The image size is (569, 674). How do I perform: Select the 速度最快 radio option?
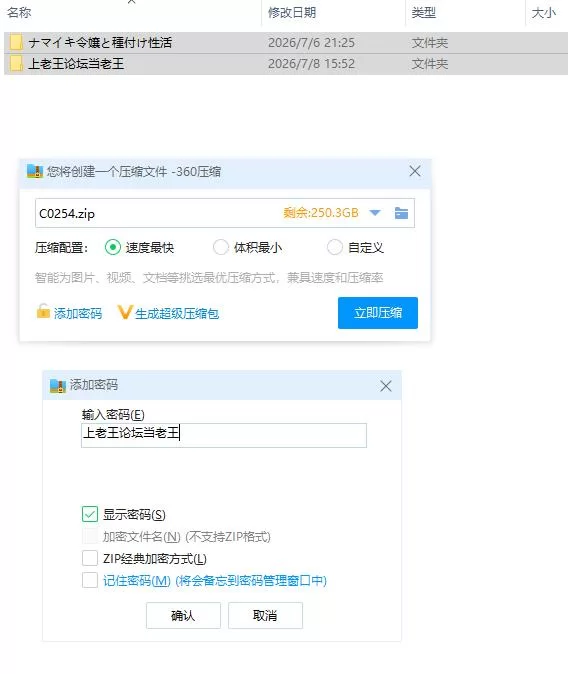click(x=113, y=247)
